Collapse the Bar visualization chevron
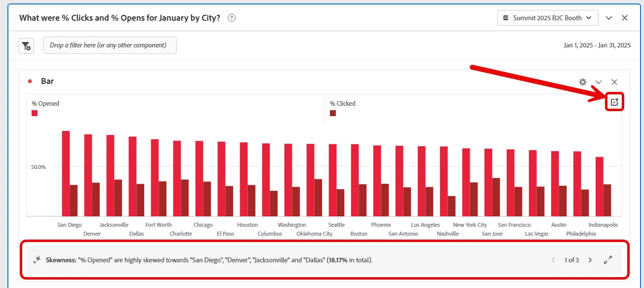Screen dimensions: 644x288 [599, 82]
